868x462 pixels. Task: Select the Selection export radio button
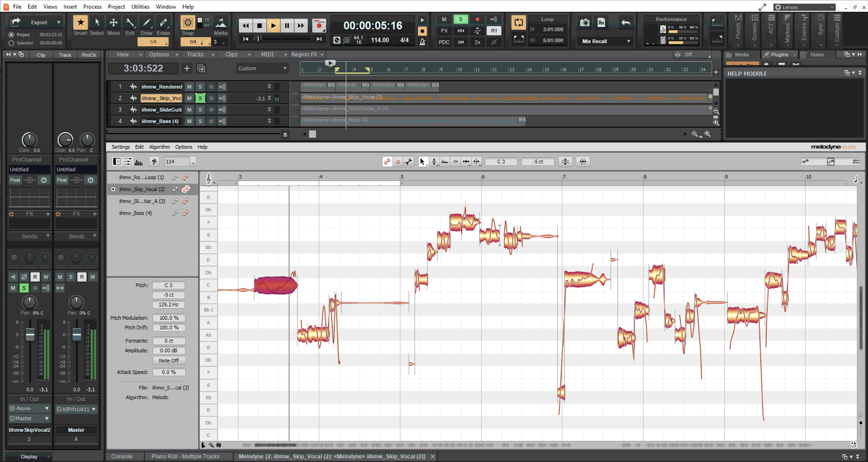coord(11,43)
